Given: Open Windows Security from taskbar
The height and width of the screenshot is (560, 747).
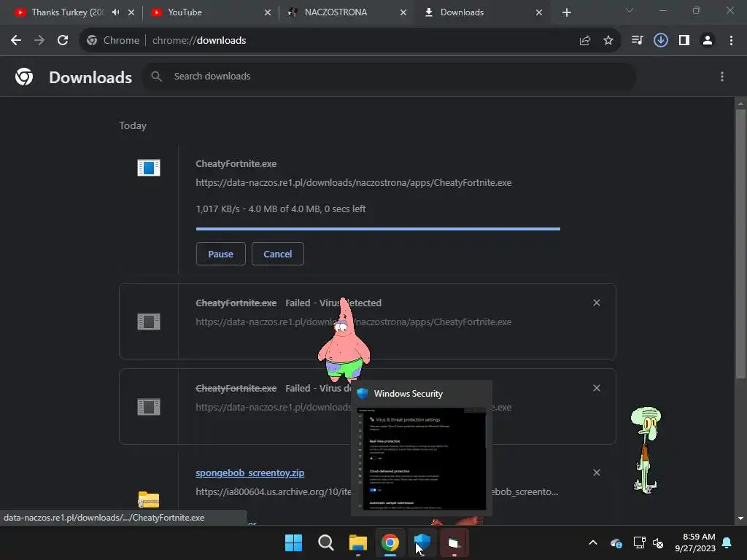Looking at the screenshot, I should click(x=422, y=542).
